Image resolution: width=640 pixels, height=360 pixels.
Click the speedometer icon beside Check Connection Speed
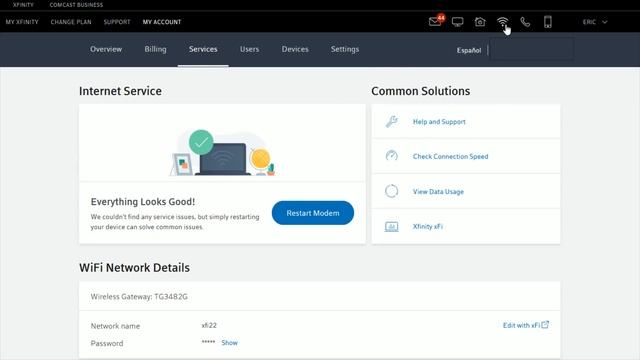(391, 156)
